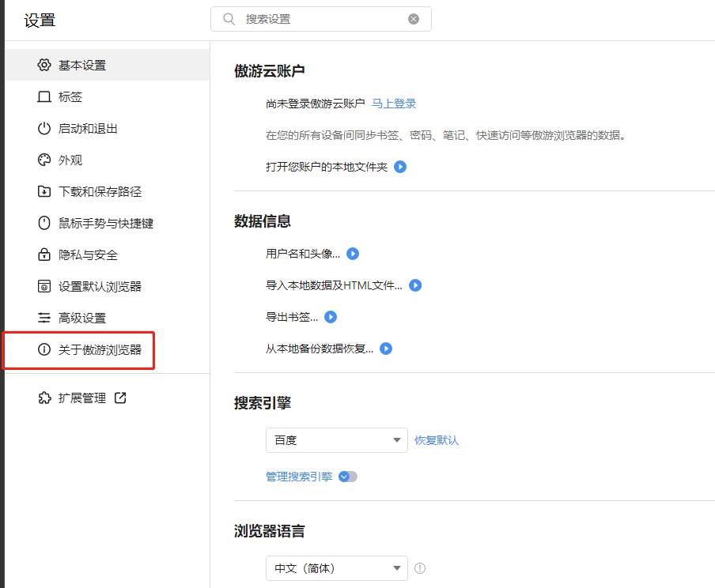
Task: Click the 浏览器语言 heading
Action: 269,531
